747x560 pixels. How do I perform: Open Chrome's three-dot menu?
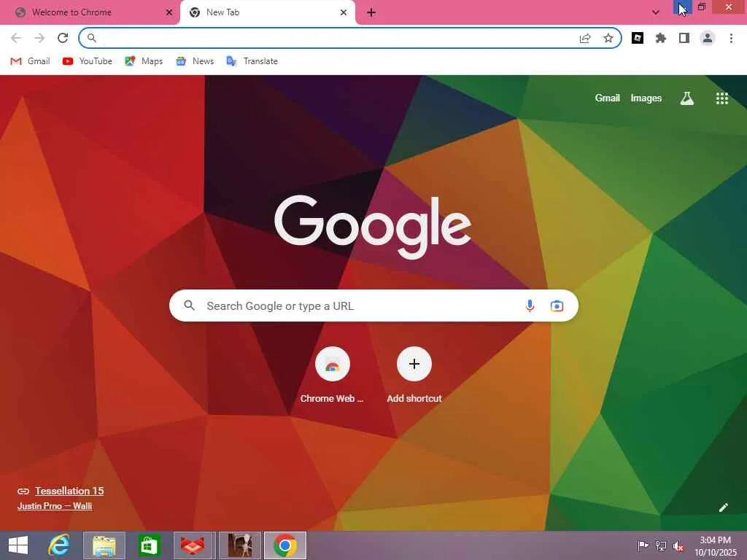pos(731,38)
